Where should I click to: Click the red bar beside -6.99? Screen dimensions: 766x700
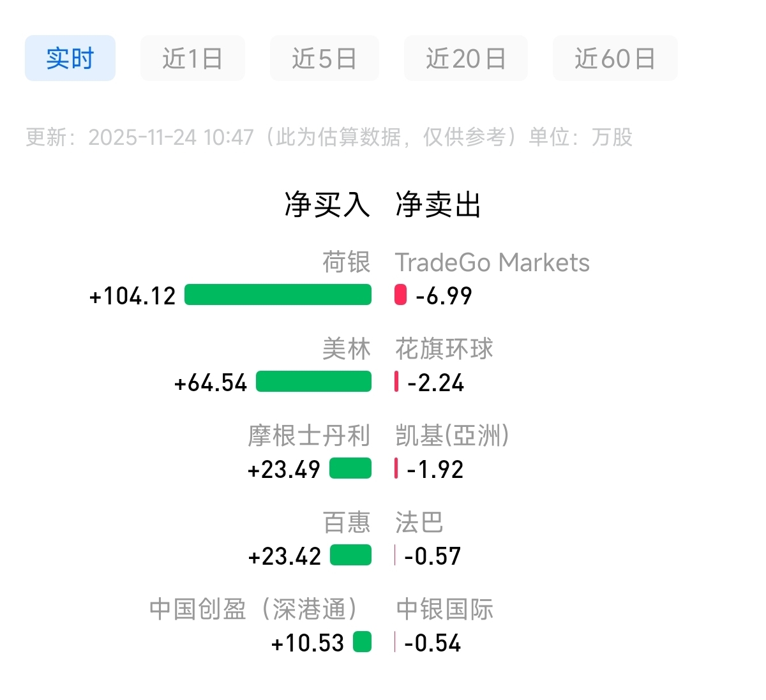[x=400, y=295]
